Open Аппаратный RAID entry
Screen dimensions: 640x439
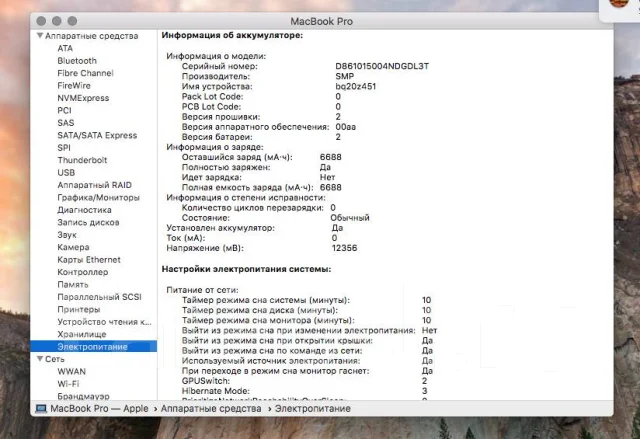coord(94,185)
